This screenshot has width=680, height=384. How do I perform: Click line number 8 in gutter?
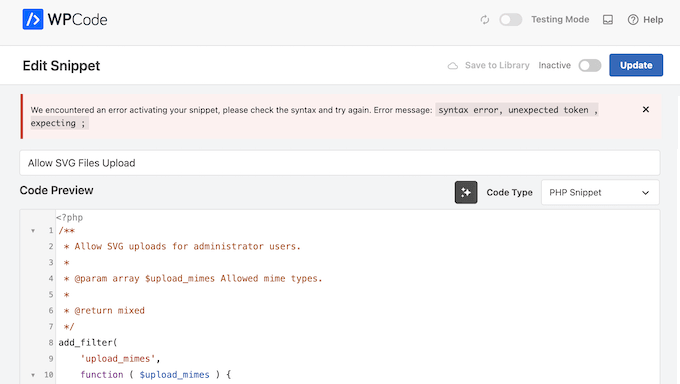51,343
